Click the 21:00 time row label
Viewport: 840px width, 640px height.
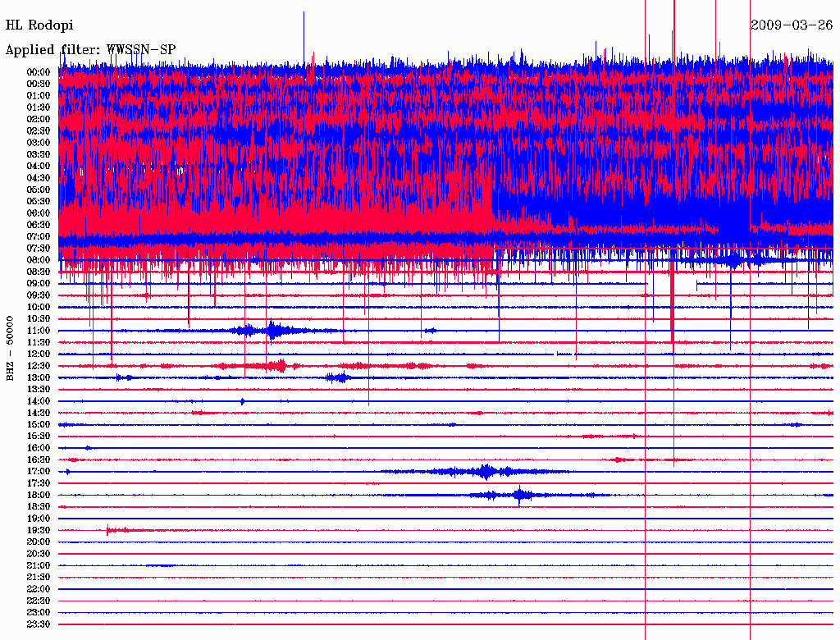pos(39,566)
